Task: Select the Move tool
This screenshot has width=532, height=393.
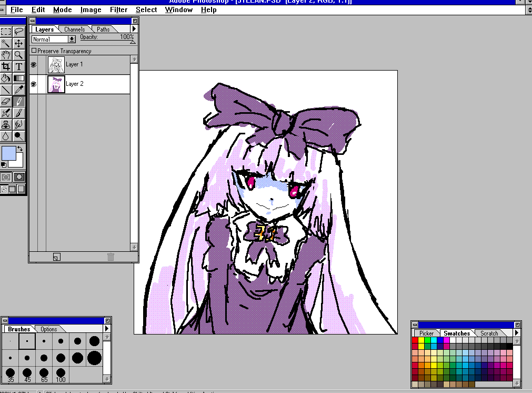Action: coord(18,43)
